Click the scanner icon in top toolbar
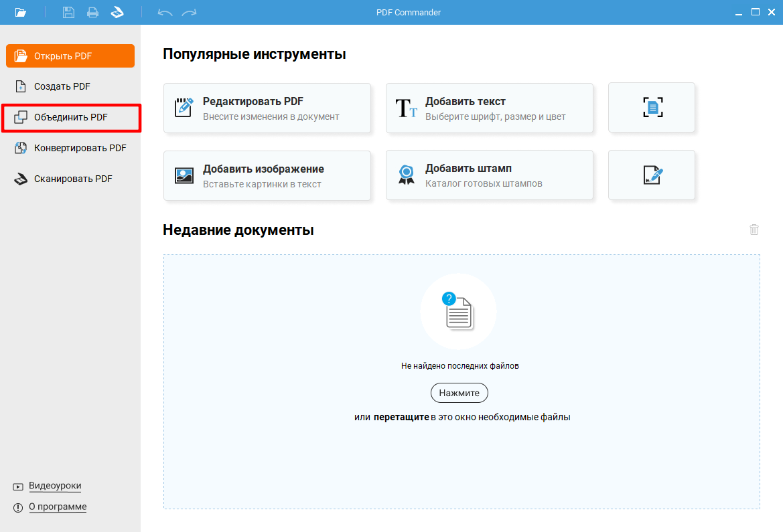The image size is (783, 532). pos(117,12)
